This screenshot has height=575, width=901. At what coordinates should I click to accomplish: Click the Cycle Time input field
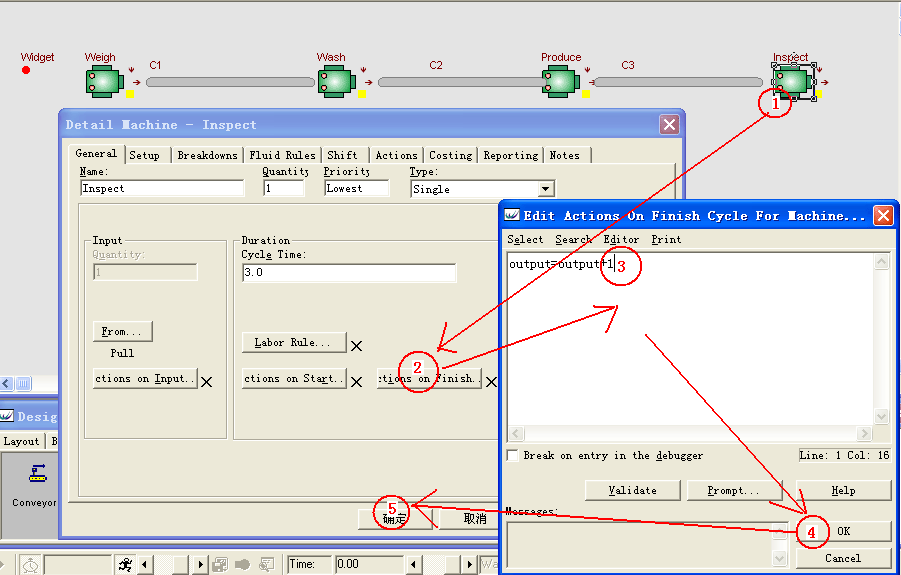point(348,272)
